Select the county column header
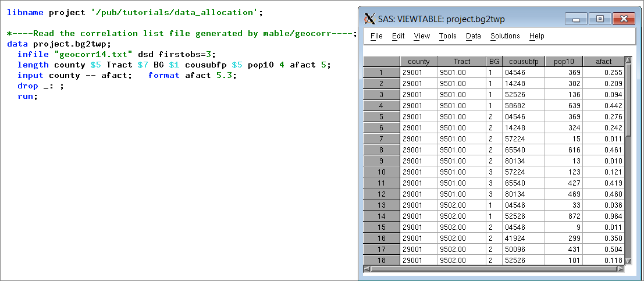The height and width of the screenshot is (281, 644). tap(418, 62)
